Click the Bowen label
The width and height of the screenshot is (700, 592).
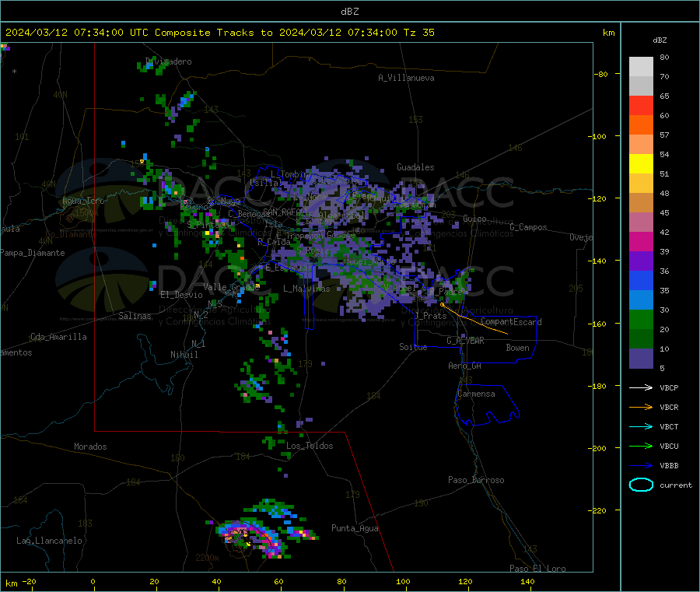[x=517, y=348]
